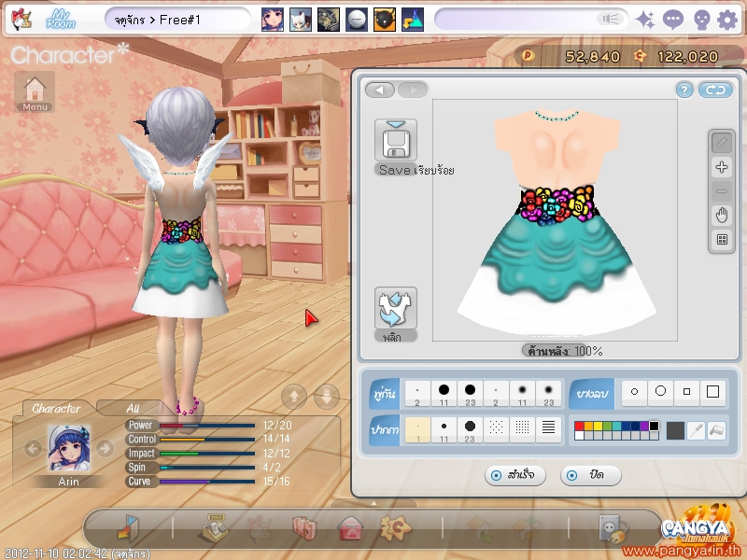Screen dimensions: 747x560
Task: Select the large round eraser
Action: pos(660,392)
